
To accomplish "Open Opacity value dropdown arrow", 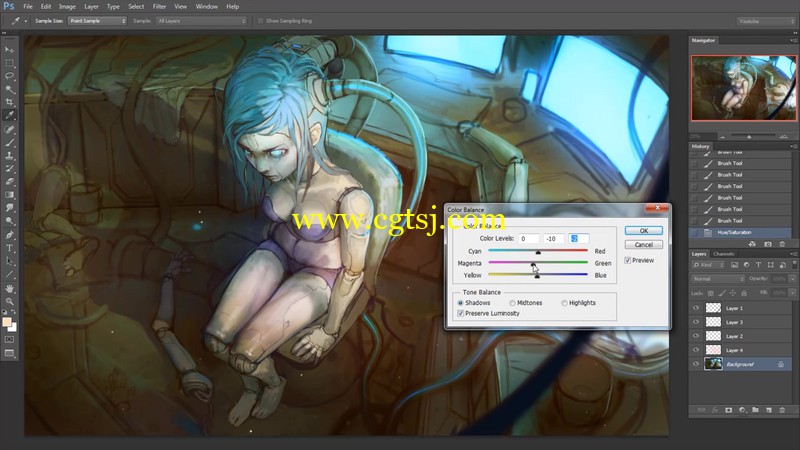I will (x=792, y=279).
